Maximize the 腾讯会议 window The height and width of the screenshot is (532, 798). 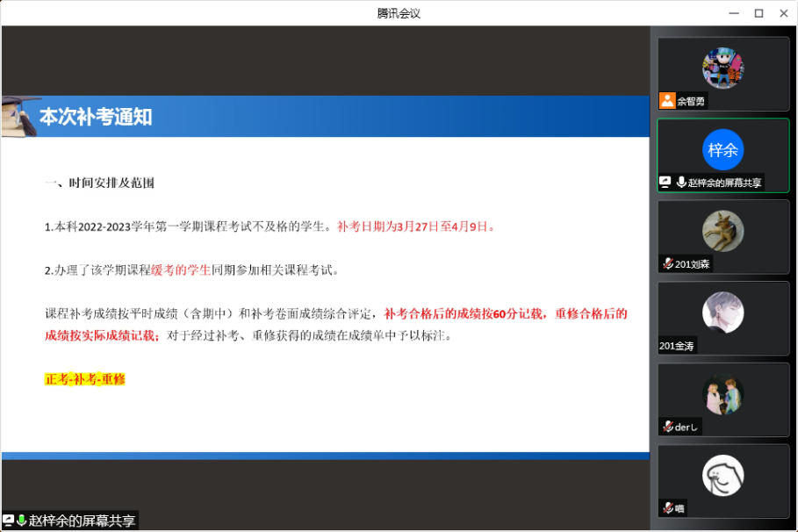(x=758, y=12)
